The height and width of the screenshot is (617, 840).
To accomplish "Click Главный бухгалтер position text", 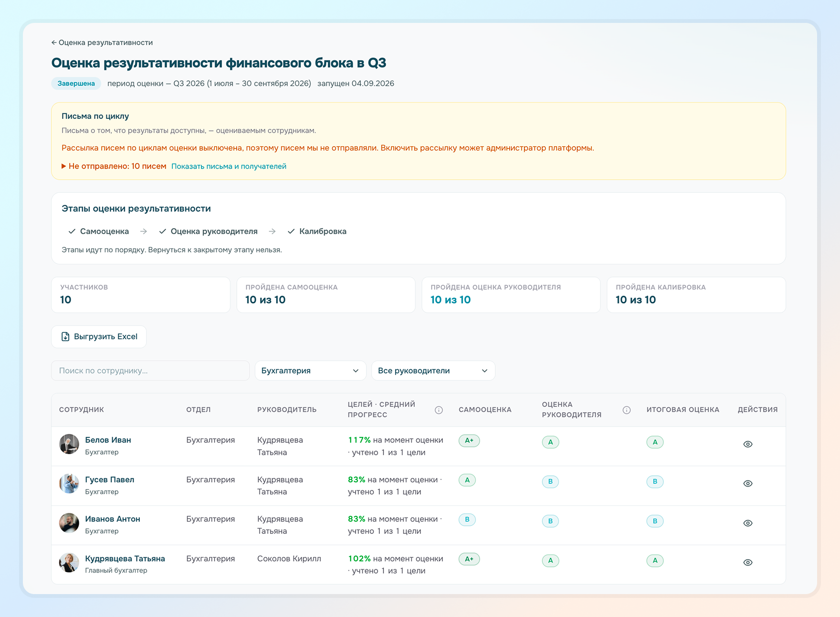I will tap(116, 570).
